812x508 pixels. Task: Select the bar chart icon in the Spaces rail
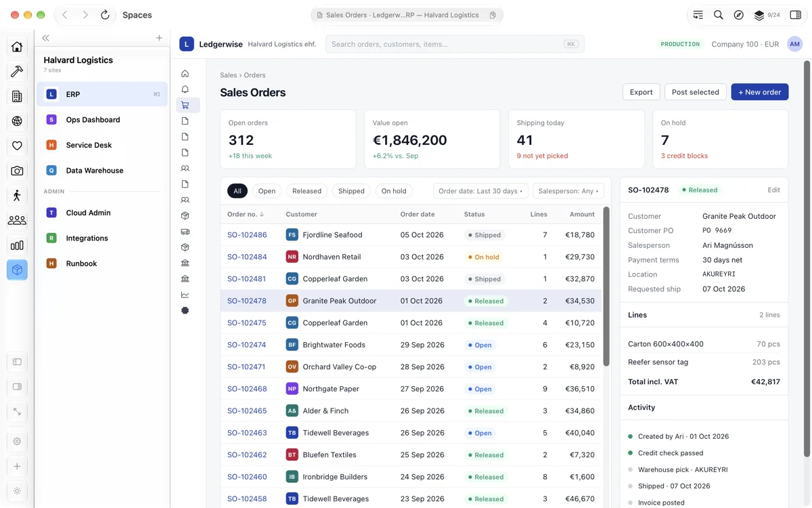coord(17,245)
